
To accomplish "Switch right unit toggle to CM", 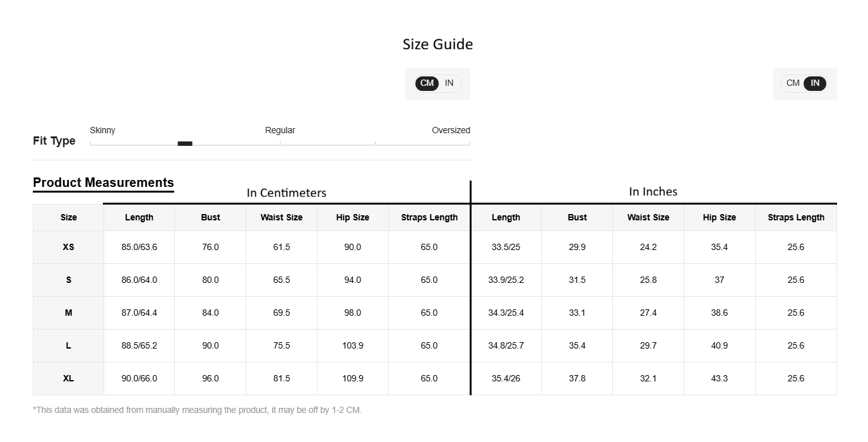I will click(x=793, y=83).
